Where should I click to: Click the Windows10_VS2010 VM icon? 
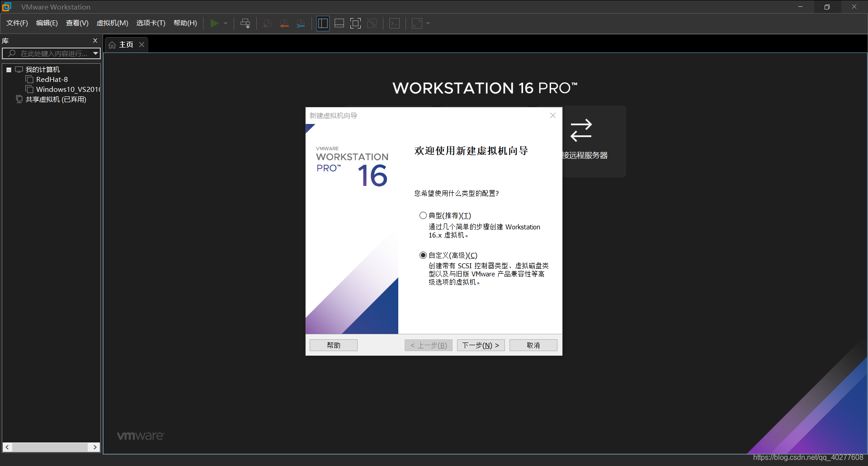point(30,90)
